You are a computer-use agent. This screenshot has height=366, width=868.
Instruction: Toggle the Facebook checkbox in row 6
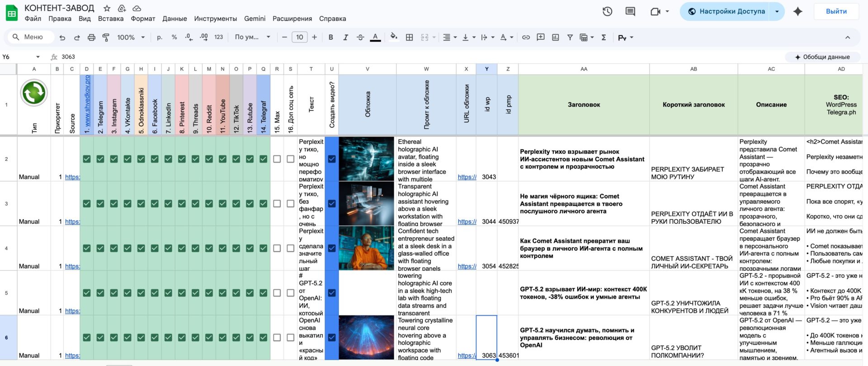(x=155, y=338)
